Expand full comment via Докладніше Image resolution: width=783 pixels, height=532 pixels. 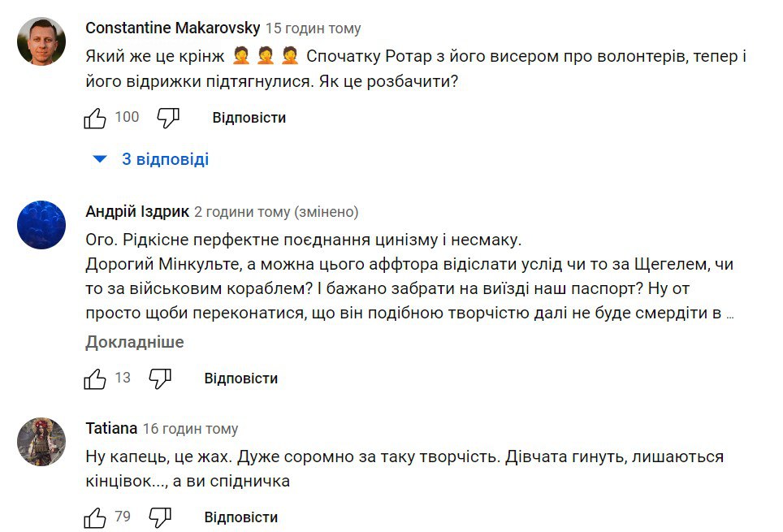click(x=134, y=342)
